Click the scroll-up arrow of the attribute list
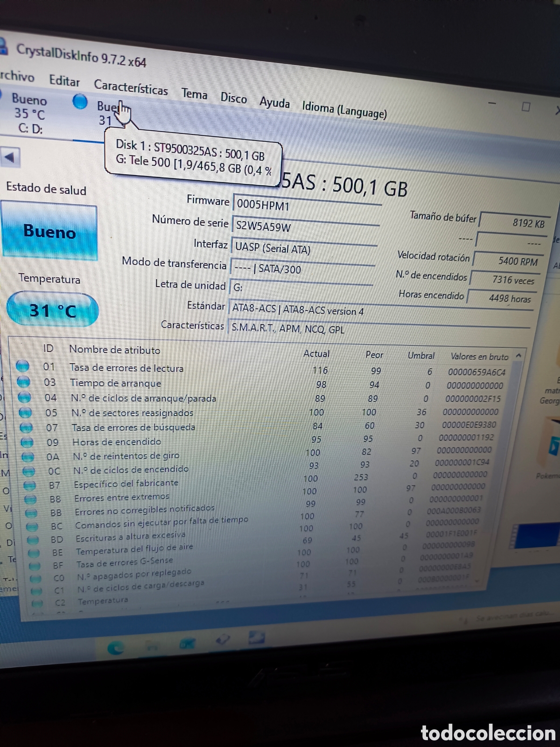 [x=518, y=356]
